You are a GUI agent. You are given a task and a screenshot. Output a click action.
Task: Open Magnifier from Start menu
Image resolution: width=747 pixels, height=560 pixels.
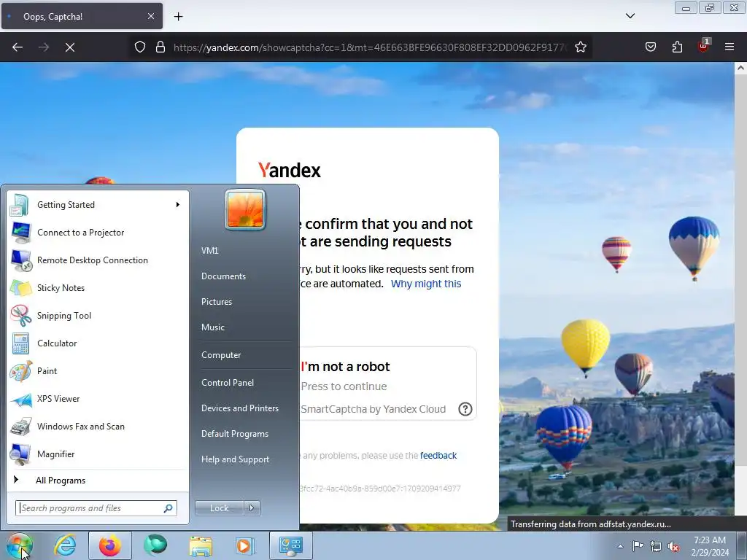[x=98, y=454]
